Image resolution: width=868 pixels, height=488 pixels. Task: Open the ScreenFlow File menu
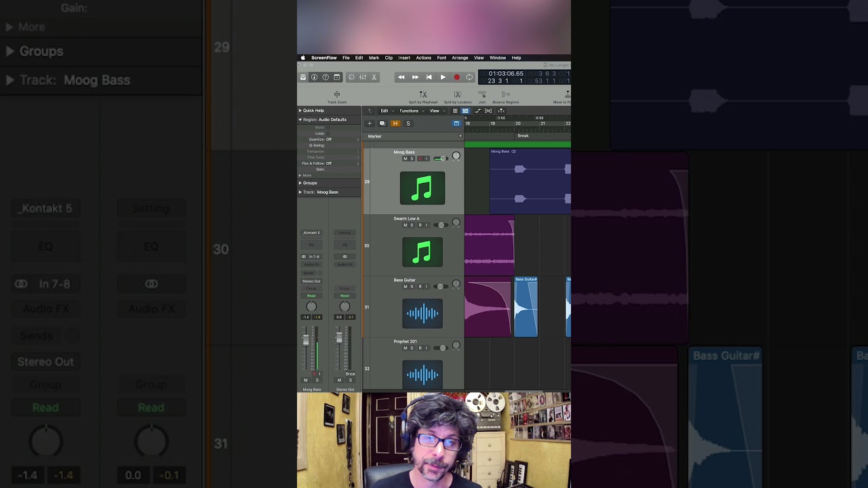[x=346, y=58]
